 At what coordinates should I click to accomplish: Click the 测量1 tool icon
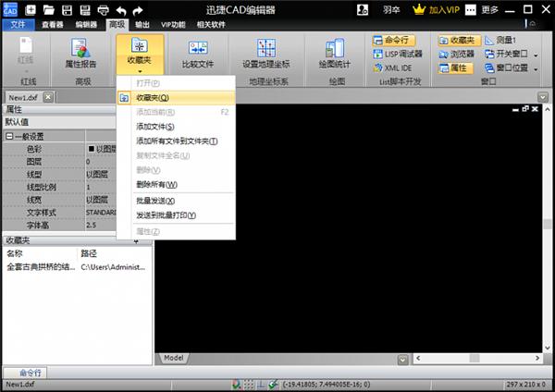pyautogui.click(x=489, y=41)
